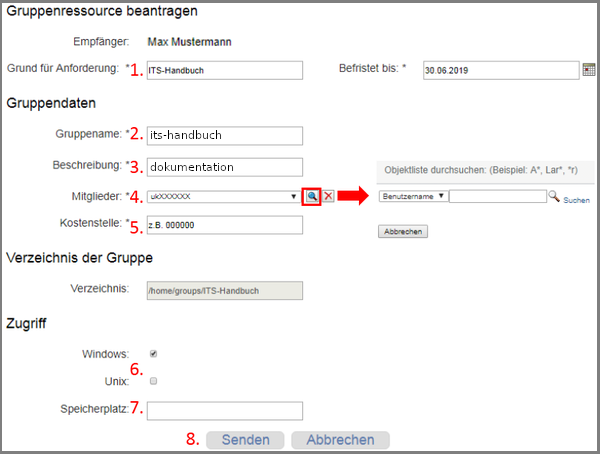Enable the Windows access checkbox
The image size is (600, 454).
(152, 354)
